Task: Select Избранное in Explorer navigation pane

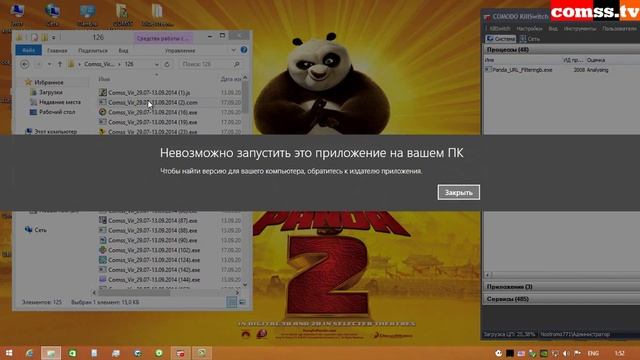Action: click(x=49, y=82)
